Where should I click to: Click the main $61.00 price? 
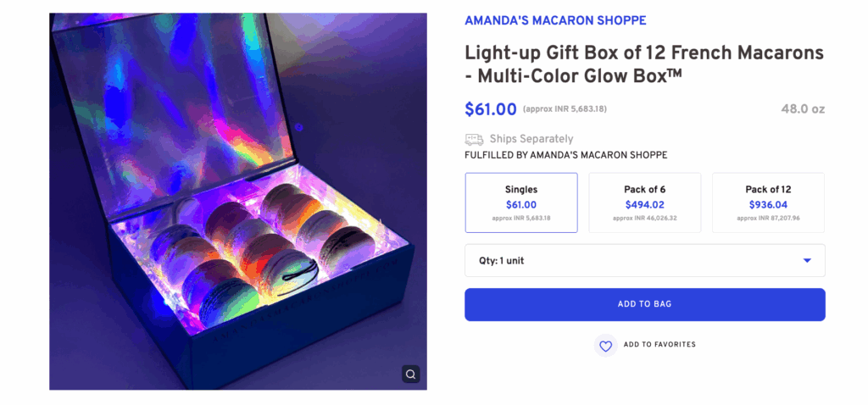tap(490, 109)
